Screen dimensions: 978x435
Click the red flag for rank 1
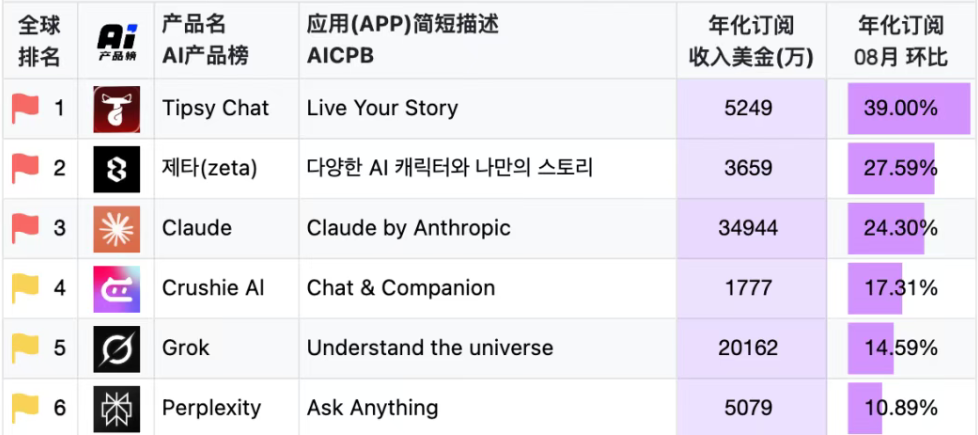26,109
